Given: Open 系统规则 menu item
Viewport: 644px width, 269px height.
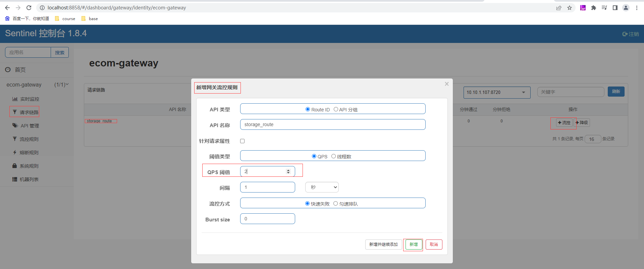Looking at the screenshot, I should click(25, 166).
